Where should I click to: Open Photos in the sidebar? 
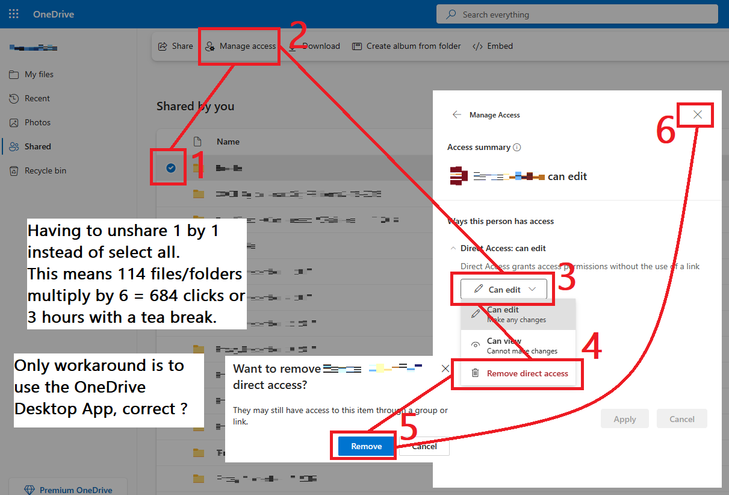30,123
